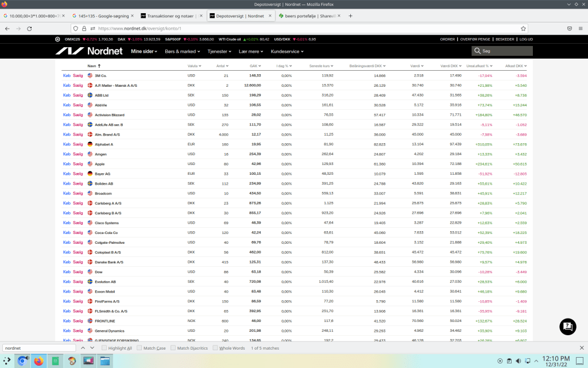
Task: Launch Firefox from the taskbar
Action: pyautogui.click(x=39, y=361)
